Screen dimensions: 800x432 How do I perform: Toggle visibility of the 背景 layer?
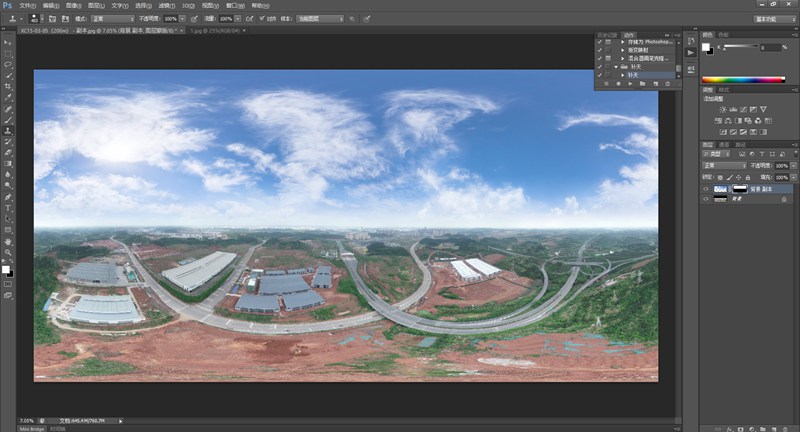pyautogui.click(x=706, y=200)
